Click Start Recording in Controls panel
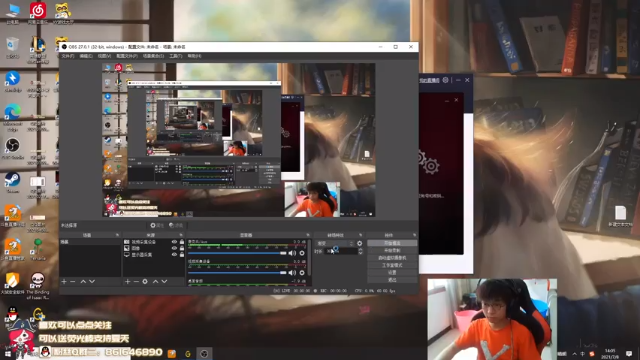Image resolution: width=640 pixels, height=360 pixels. (392, 251)
